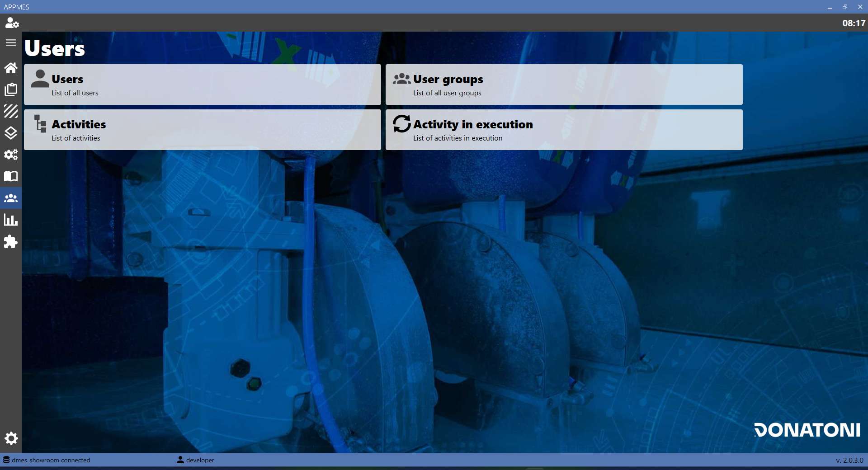Restore down the APPMES window
Screen dimensions: 868x470
coord(845,7)
